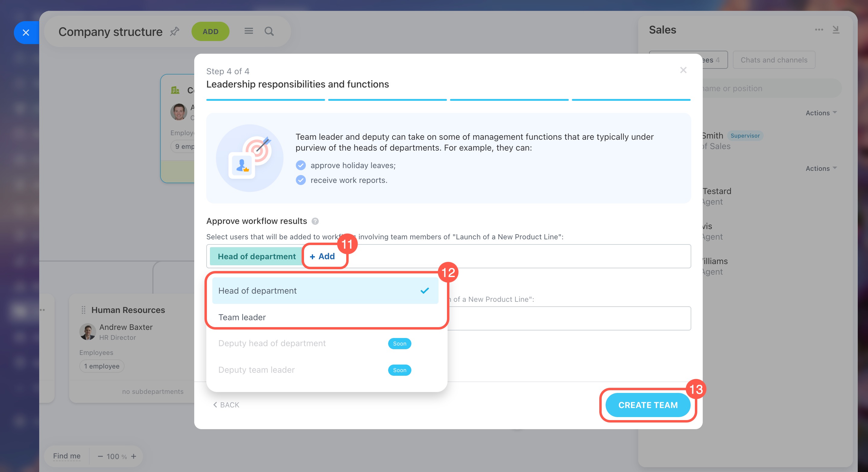
Task: Expand the second Actions dropdown
Action: coord(821,169)
